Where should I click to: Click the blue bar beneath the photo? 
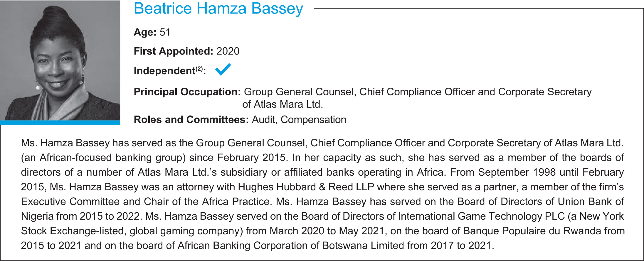[60, 123]
